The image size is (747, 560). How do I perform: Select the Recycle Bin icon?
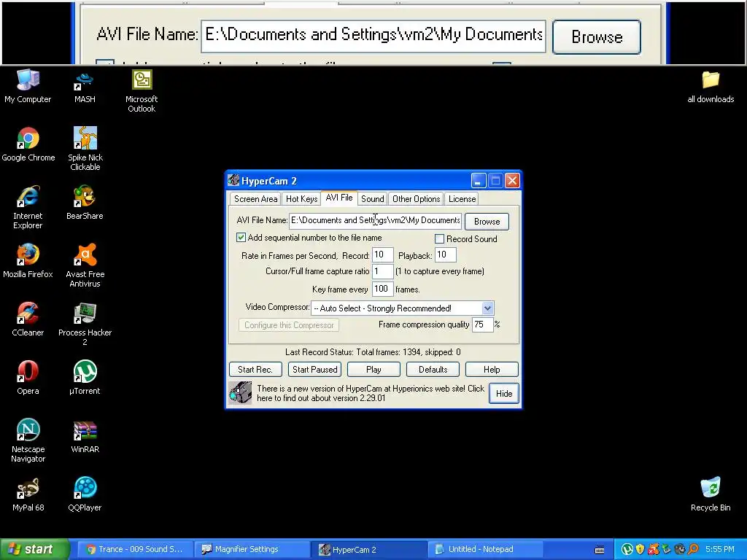[x=711, y=494]
